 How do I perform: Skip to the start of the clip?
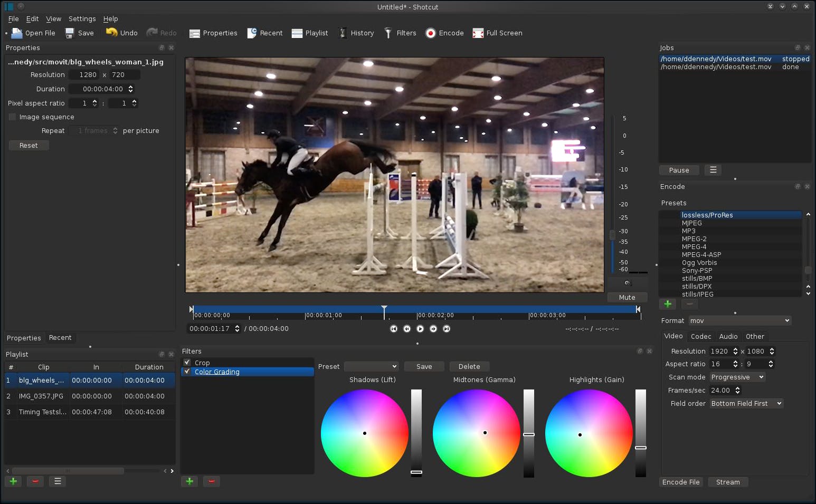tap(394, 329)
